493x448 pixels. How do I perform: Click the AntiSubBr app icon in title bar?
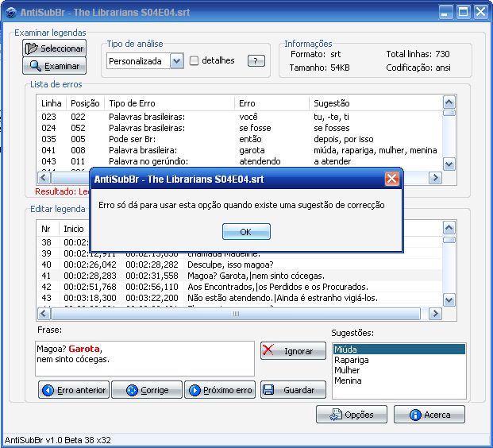(x=11, y=12)
